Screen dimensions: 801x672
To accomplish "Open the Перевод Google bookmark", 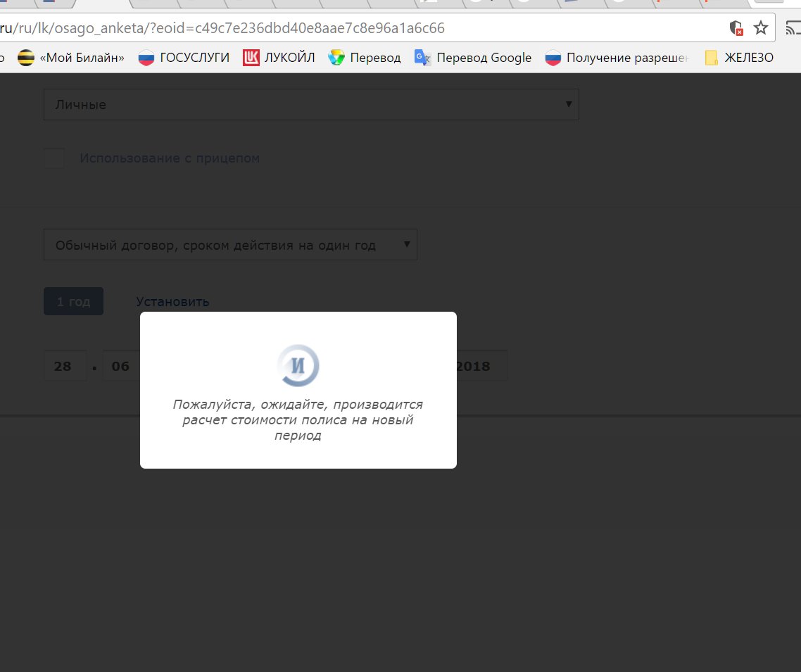I will 473,58.
